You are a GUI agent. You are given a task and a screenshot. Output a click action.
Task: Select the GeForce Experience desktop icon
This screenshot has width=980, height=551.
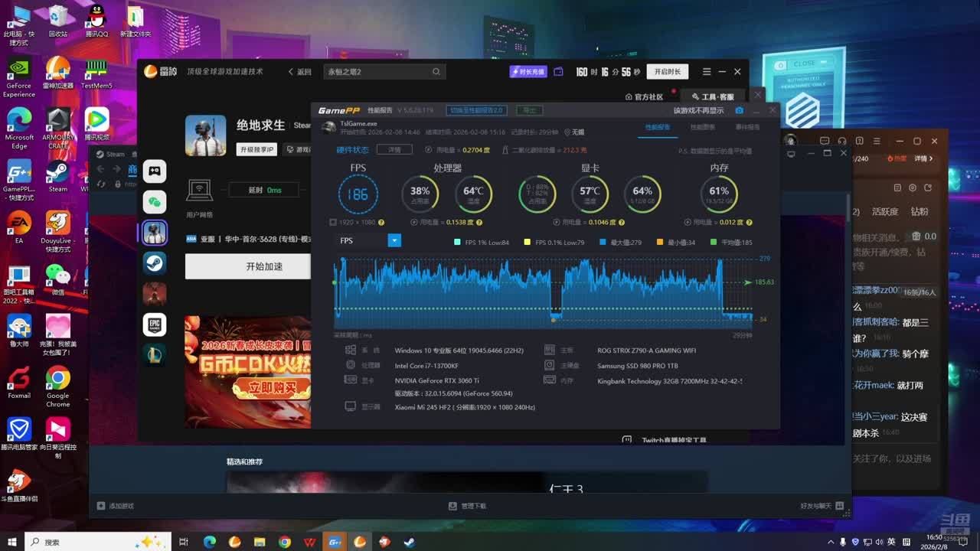[x=19, y=77]
